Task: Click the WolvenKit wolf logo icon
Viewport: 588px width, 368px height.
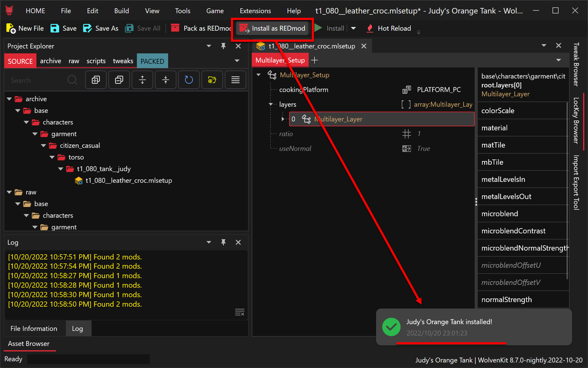Action: pos(9,11)
